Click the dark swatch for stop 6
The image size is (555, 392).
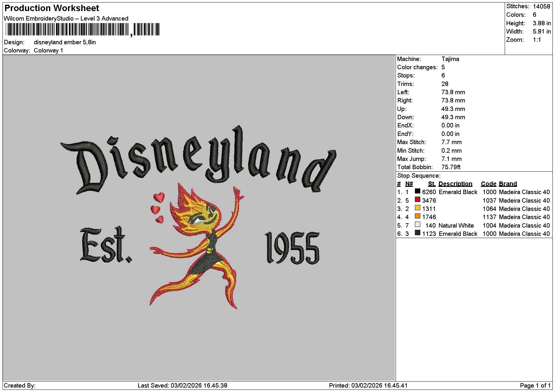coord(417,233)
